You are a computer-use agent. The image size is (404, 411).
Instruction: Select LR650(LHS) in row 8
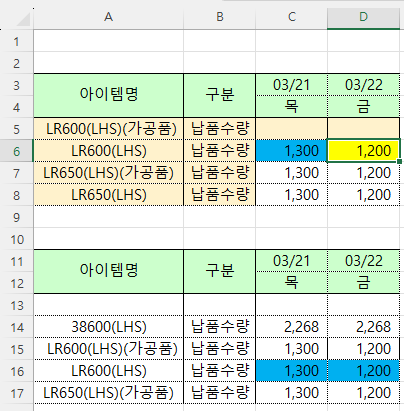point(108,195)
